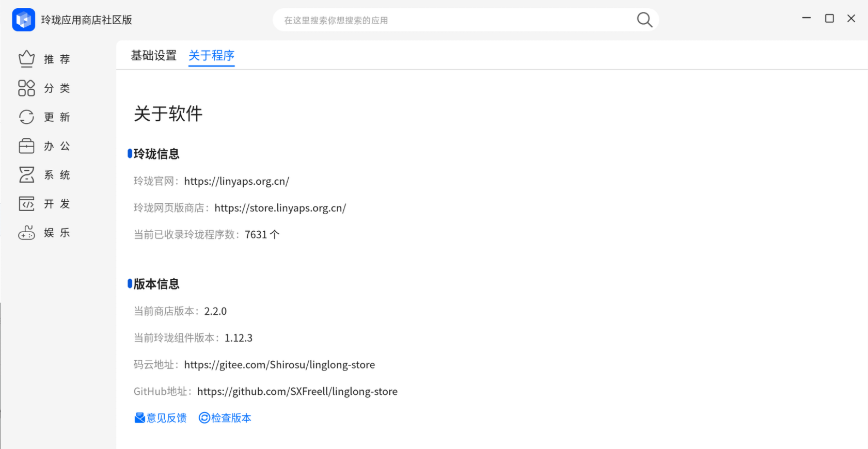Open the linyaps.org.cn official site link
This screenshot has width=868, height=449.
point(236,181)
